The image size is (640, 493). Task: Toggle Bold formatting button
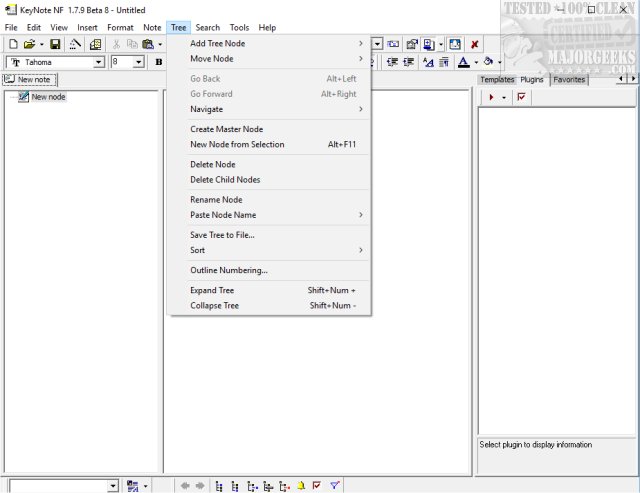point(159,62)
